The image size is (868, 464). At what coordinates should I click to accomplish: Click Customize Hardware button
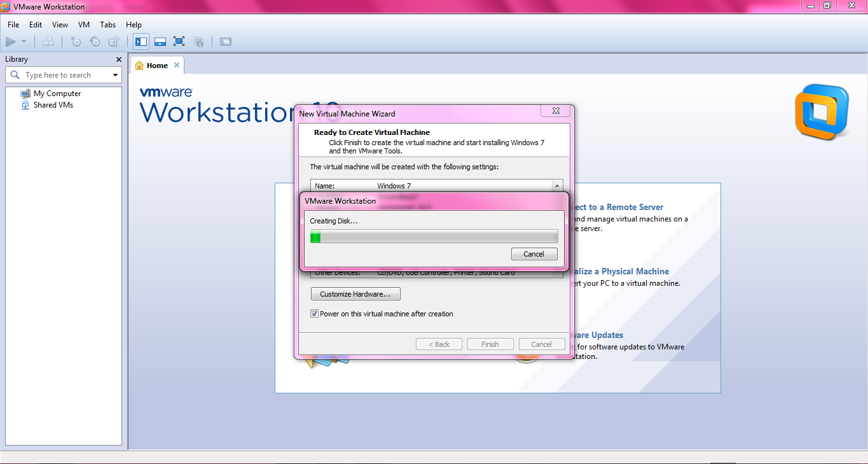(x=355, y=294)
